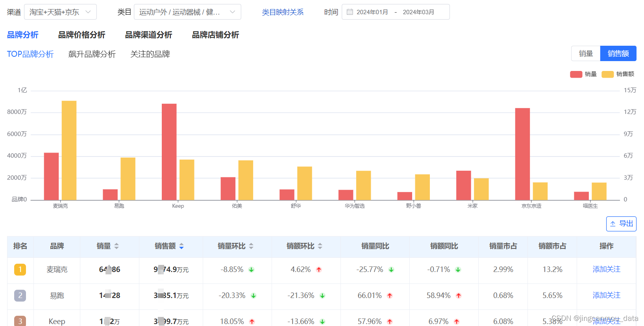The image size is (644, 326).
Task: Click the rank 1 badge
Action: click(x=20, y=270)
